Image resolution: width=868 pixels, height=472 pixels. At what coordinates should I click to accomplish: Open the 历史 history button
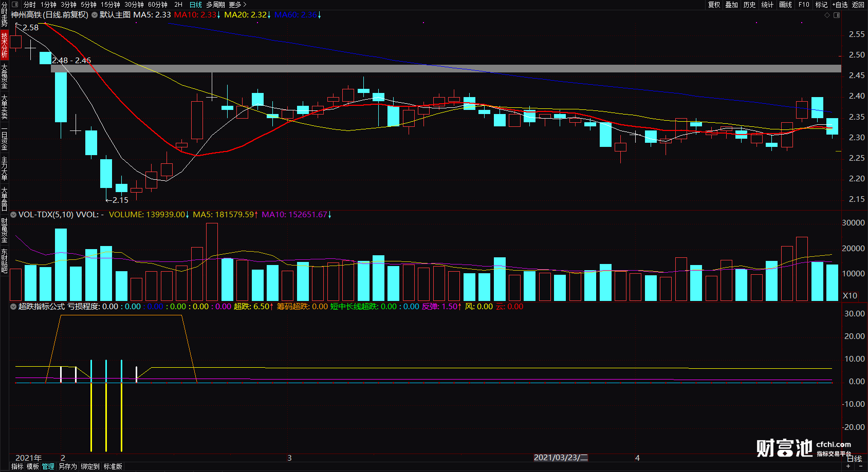coord(750,5)
